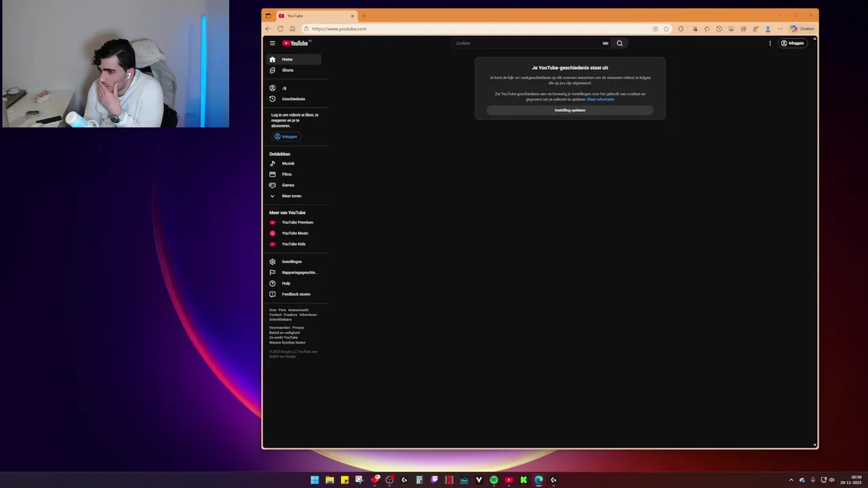Select Home in the YouTube sidebar

(x=294, y=60)
